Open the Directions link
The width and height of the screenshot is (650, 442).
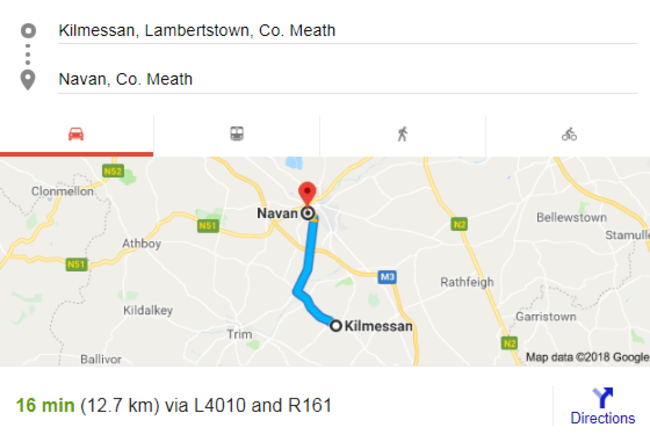click(x=602, y=418)
